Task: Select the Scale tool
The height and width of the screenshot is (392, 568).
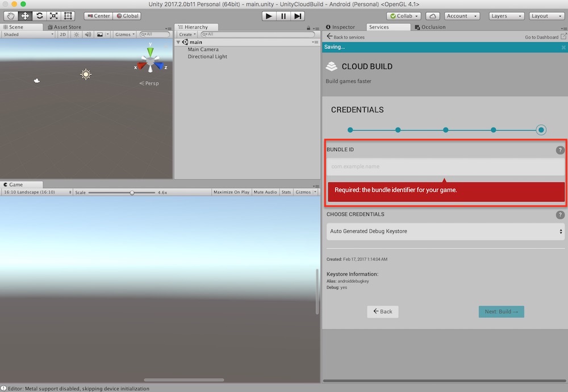Action: 53,15
